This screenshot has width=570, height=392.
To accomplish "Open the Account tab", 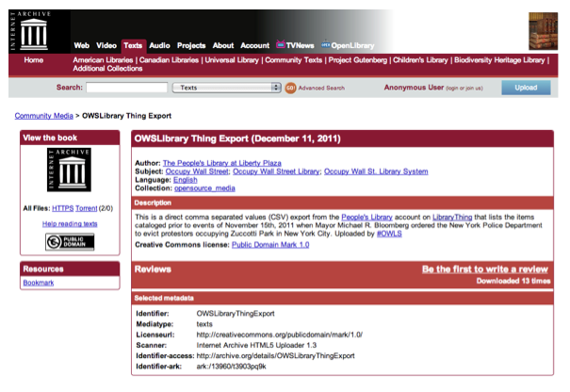I will (254, 45).
